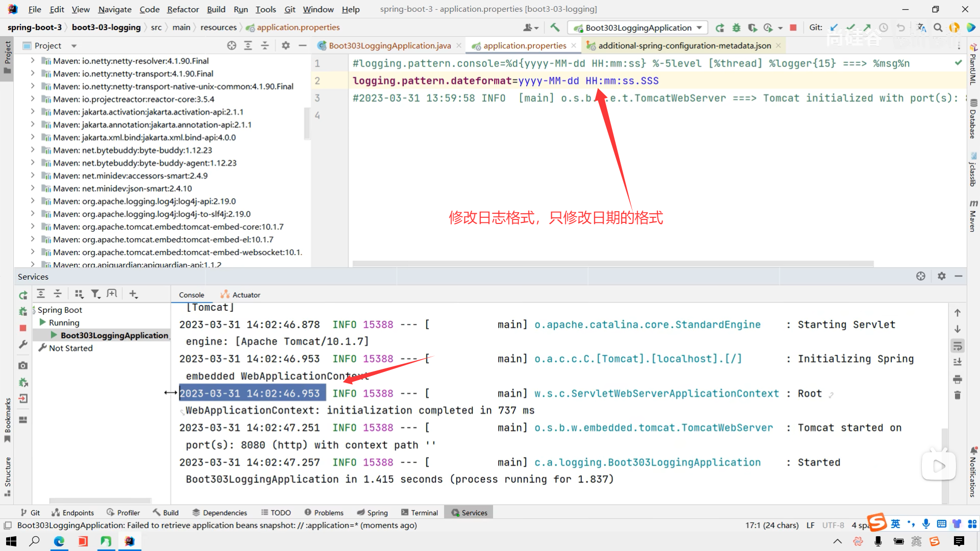The width and height of the screenshot is (980, 551).
Task: Expand Maven net.bytebuddy:byte-buddy:1.12.23 library node
Action: click(33, 150)
